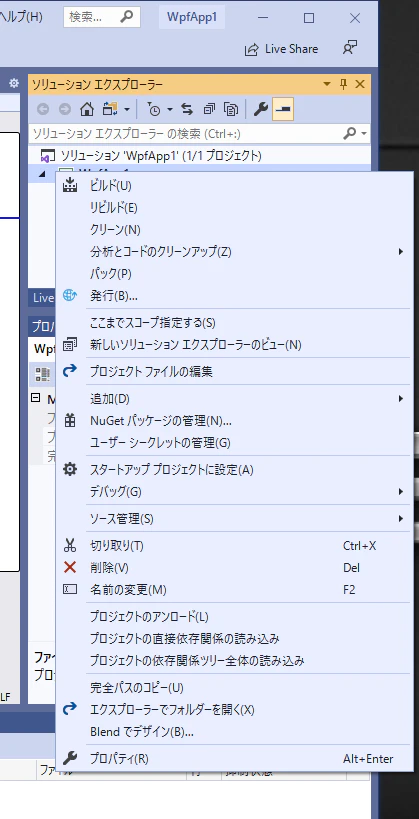Click the sync with active document icon
The height and width of the screenshot is (819, 419).
(187, 109)
